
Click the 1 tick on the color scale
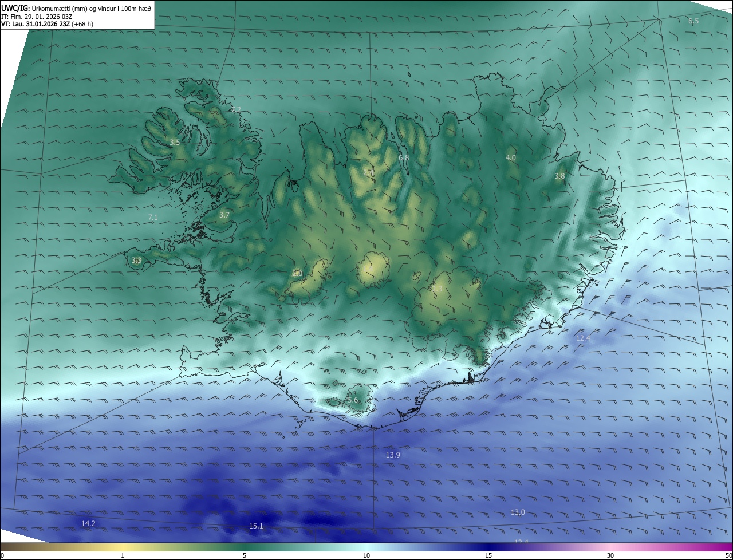point(123,555)
